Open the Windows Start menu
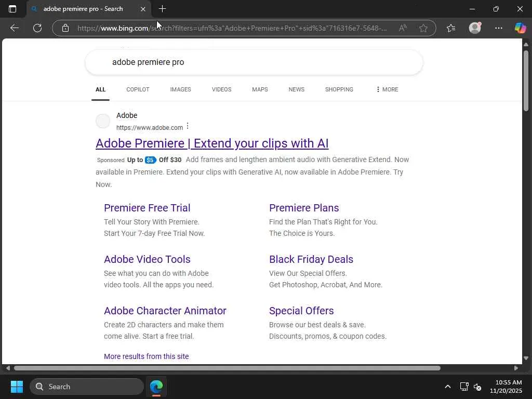The width and height of the screenshot is (532, 399). pos(17,387)
